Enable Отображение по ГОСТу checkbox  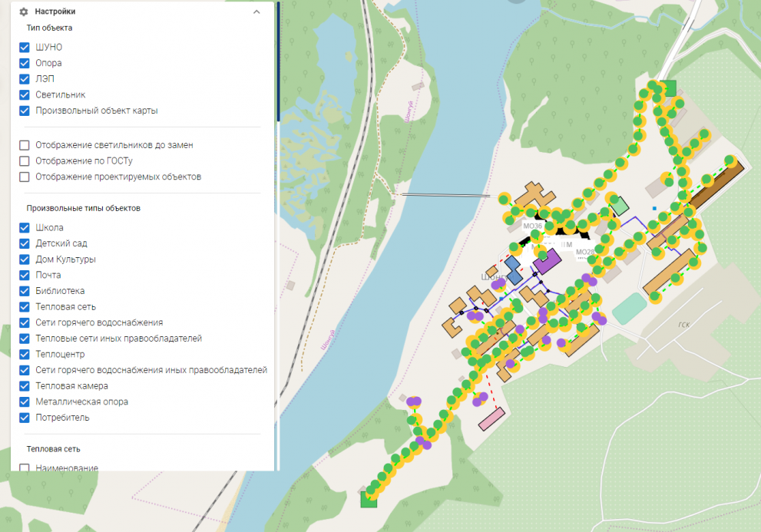click(x=25, y=161)
